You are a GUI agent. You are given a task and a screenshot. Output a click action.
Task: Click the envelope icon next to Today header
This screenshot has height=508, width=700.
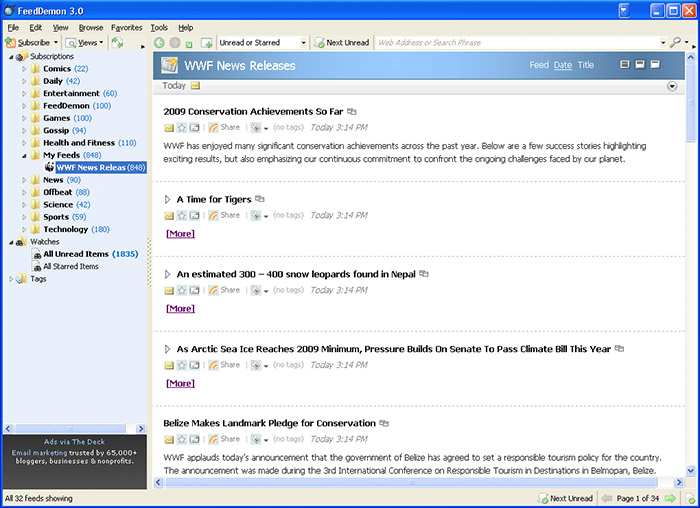[x=196, y=86]
